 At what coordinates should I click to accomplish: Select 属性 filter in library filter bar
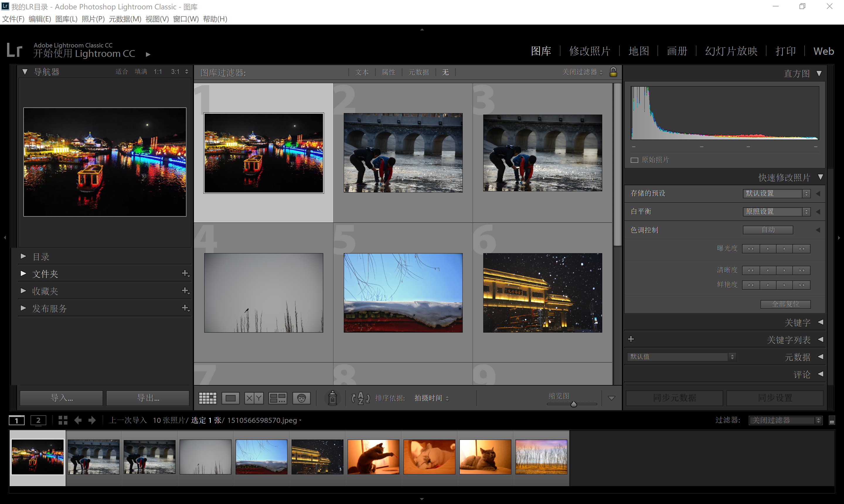[389, 72]
